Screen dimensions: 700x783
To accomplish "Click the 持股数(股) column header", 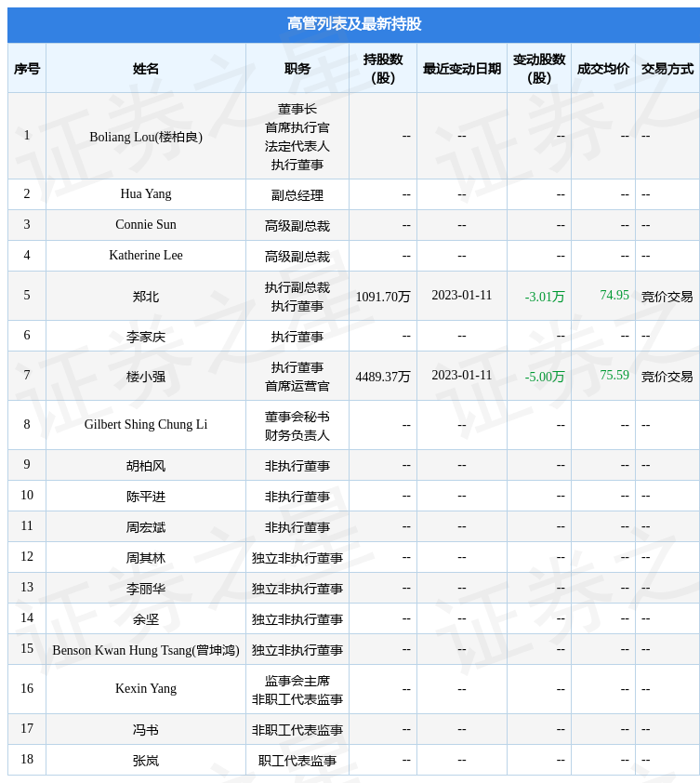I will (x=383, y=69).
